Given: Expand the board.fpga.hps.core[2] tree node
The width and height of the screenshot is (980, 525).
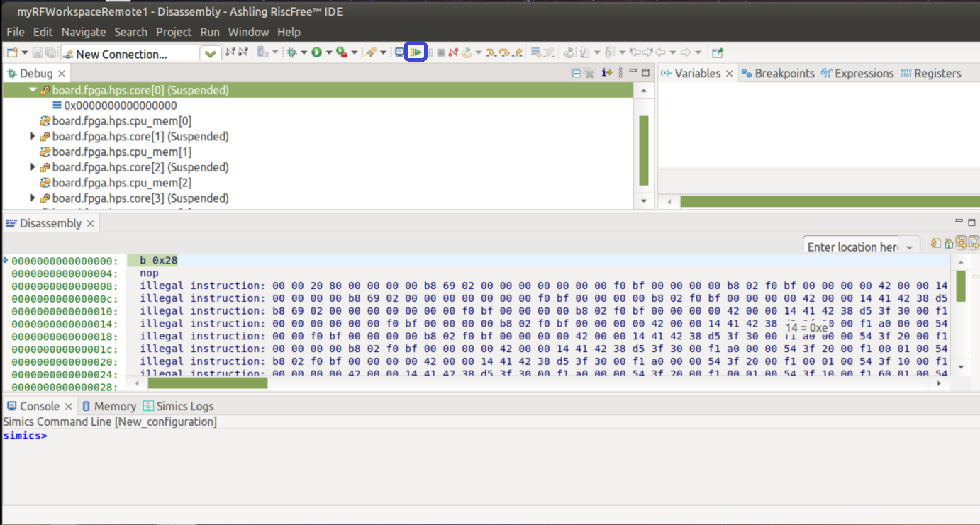Looking at the screenshot, I should pyautogui.click(x=33, y=168).
